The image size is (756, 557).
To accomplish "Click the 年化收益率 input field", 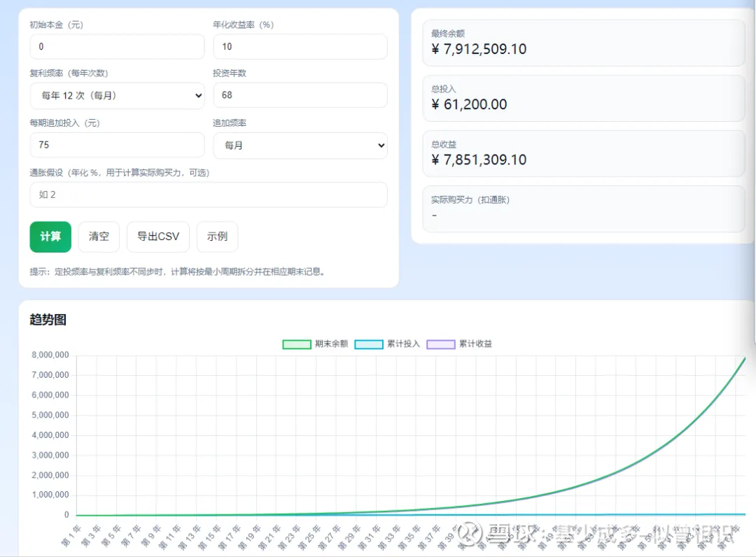I will click(300, 47).
